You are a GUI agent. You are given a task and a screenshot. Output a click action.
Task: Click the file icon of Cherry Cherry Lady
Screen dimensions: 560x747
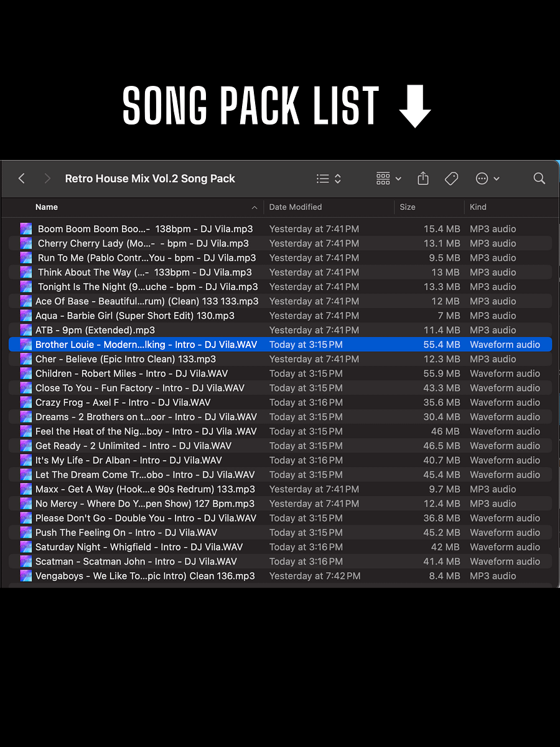click(26, 243)
